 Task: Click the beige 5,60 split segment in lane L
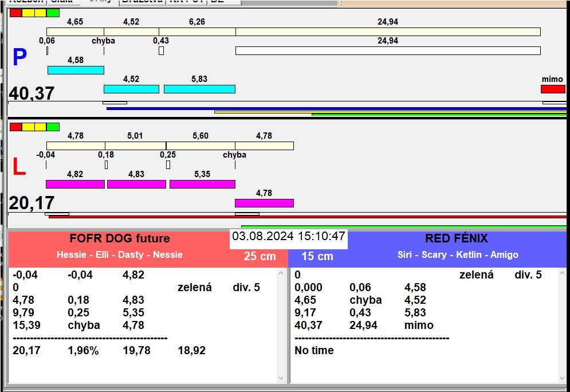(x=201, y=146)
